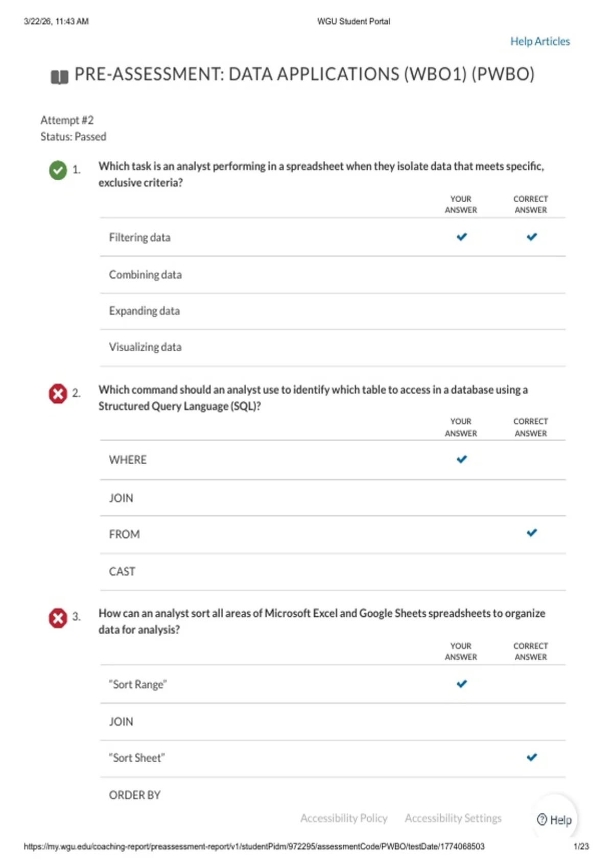Click Your Answer checkmark on WHERE row
The width and height of the screenshot is (613, 868).
point(462,460)
